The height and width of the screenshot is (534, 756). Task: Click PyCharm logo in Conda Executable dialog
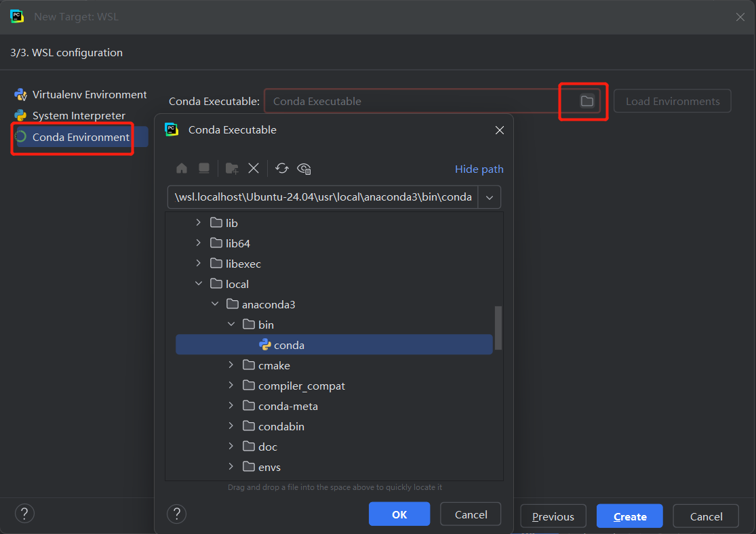[x=172, y=129]
